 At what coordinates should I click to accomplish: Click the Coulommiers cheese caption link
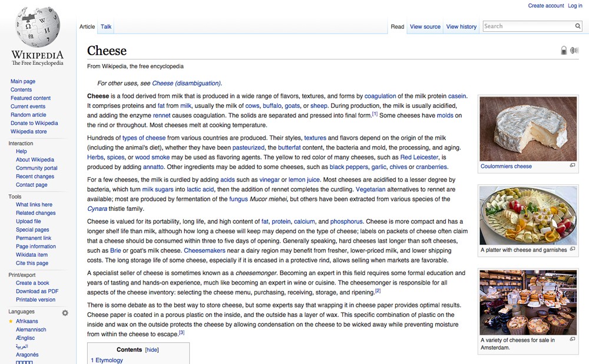pos(506,166)
